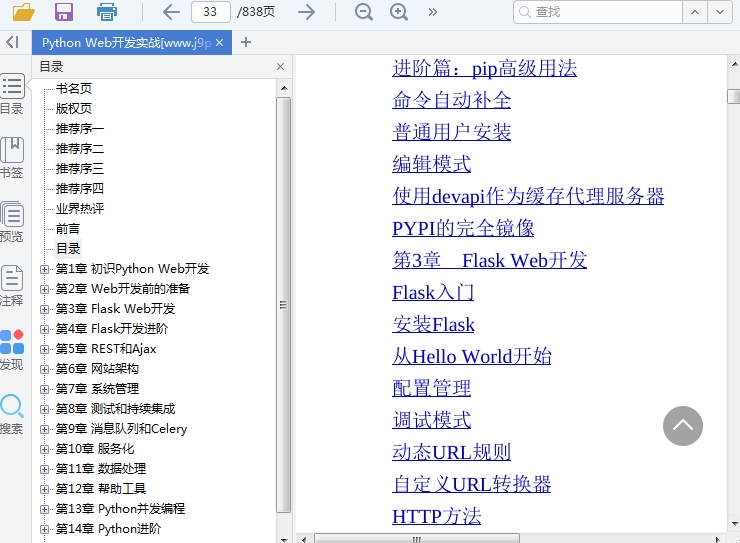The width and height of the screenshot is (740, 543).
Task: Expand 第9章 消息队列和Celery node
Action: [x=44, y=429]
